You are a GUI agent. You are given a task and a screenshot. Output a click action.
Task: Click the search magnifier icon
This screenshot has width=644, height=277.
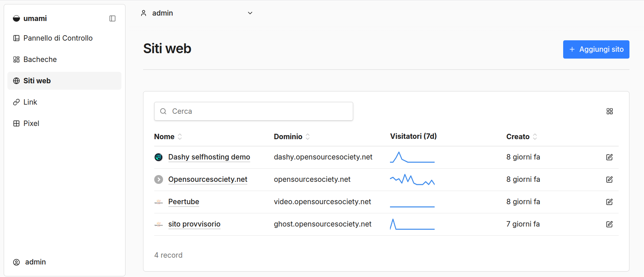[x=163, y=111]
